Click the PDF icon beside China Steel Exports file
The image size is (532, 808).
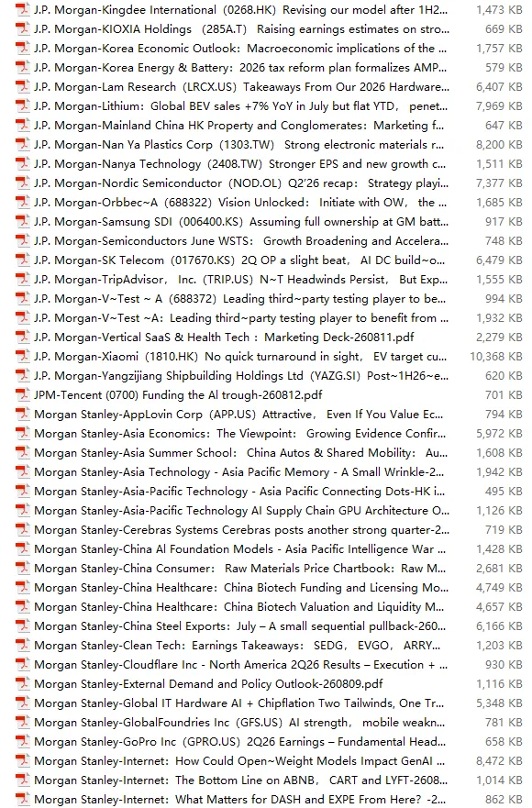click(x=23, y=626)
